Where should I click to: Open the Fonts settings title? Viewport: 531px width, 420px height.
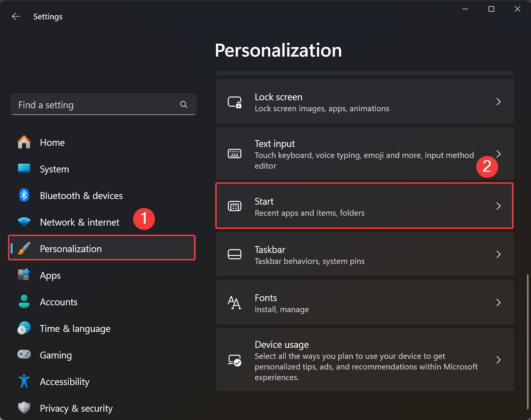pyautogui.click(x=266, y=298)
